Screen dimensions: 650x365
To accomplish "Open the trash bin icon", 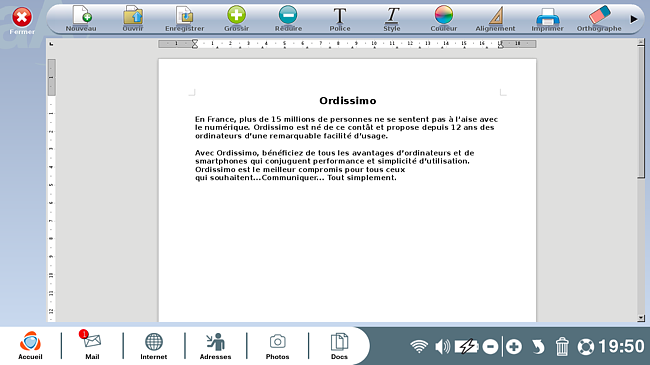I will [562, 347].
